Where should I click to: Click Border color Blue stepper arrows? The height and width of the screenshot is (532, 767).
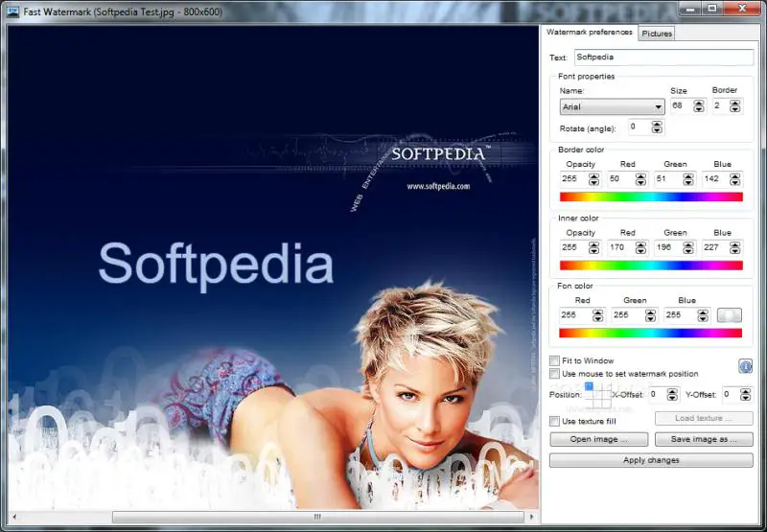[734, 179]
